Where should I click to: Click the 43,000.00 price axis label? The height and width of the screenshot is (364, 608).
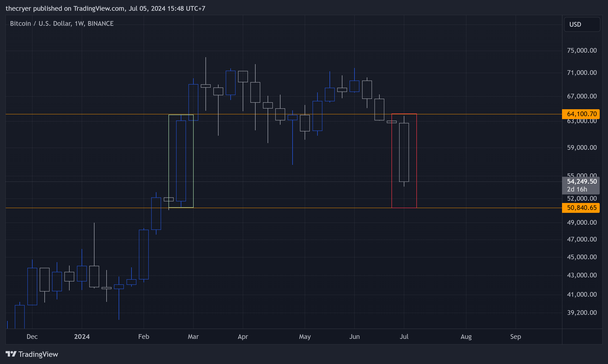582,275
